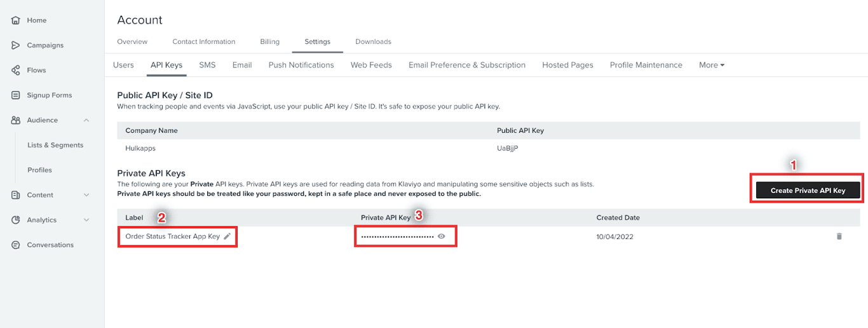Viewport: 868px width, 328px height.
Task: Open the More settings dropdown
Action: pyautogui.click(x=712, y=65)
